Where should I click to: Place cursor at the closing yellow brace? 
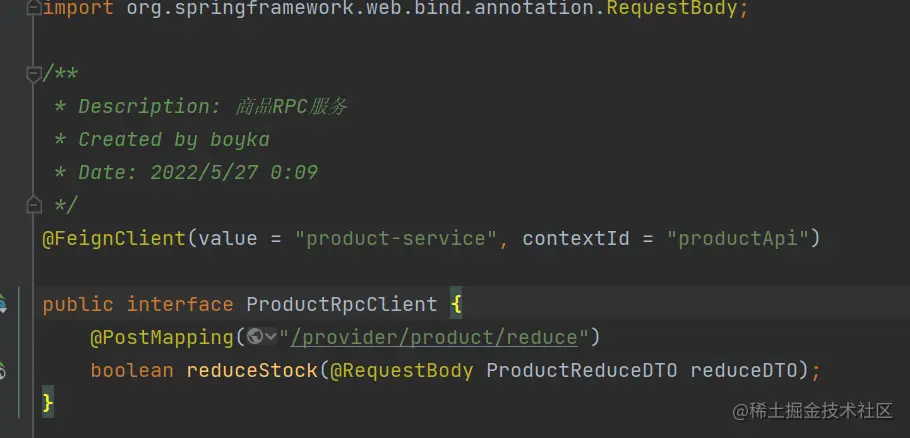(x=47, y=402)
